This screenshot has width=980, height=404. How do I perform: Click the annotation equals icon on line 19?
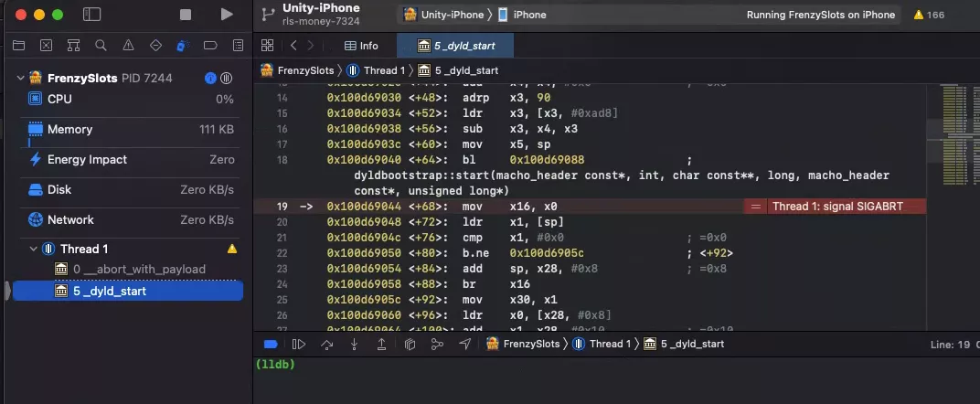756,207
